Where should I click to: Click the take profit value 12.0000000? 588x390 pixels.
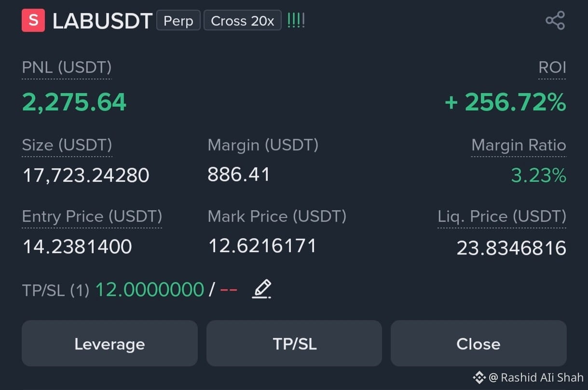click(150, 290)
